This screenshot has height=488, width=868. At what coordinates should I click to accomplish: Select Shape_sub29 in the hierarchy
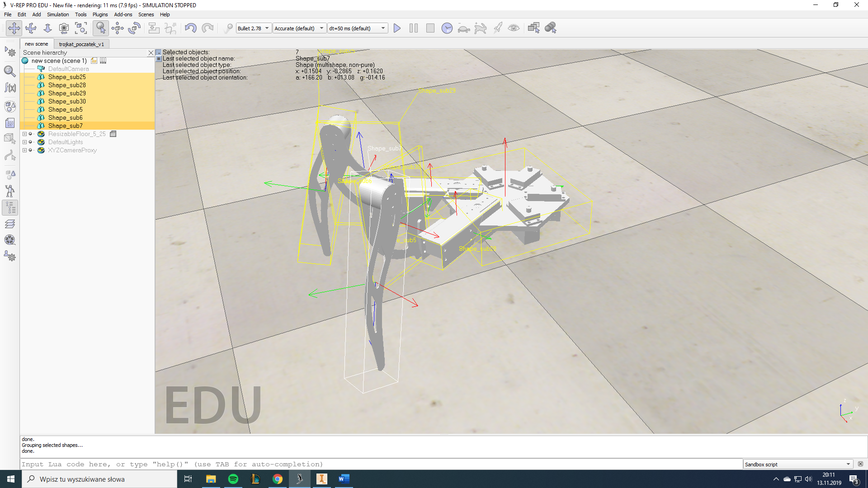(x=67, y=93)
